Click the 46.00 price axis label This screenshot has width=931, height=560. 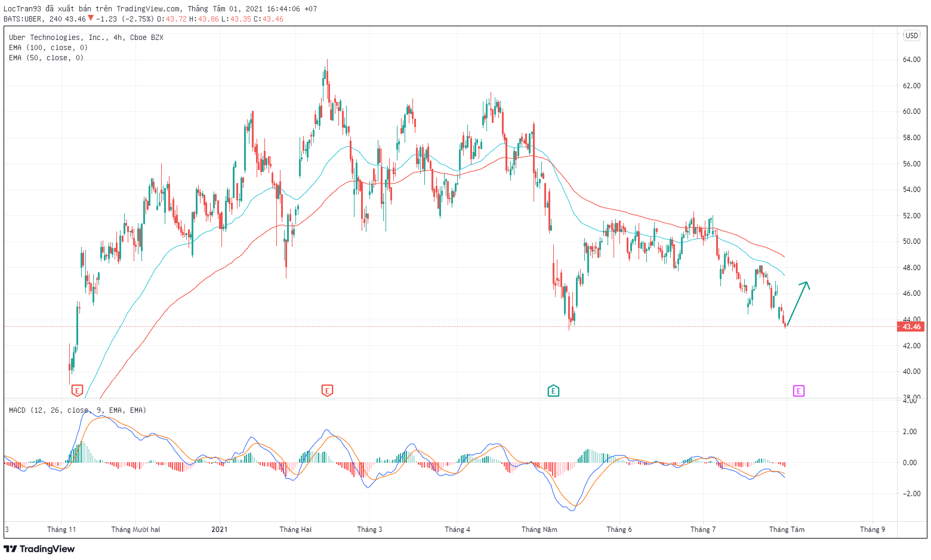pyautogui.click(x=911, y=293)
